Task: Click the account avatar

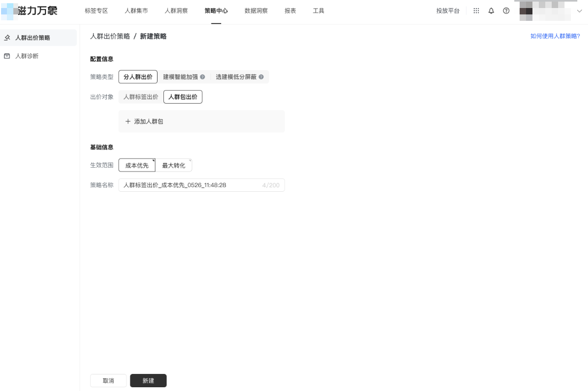Action: tap(526, 11)
